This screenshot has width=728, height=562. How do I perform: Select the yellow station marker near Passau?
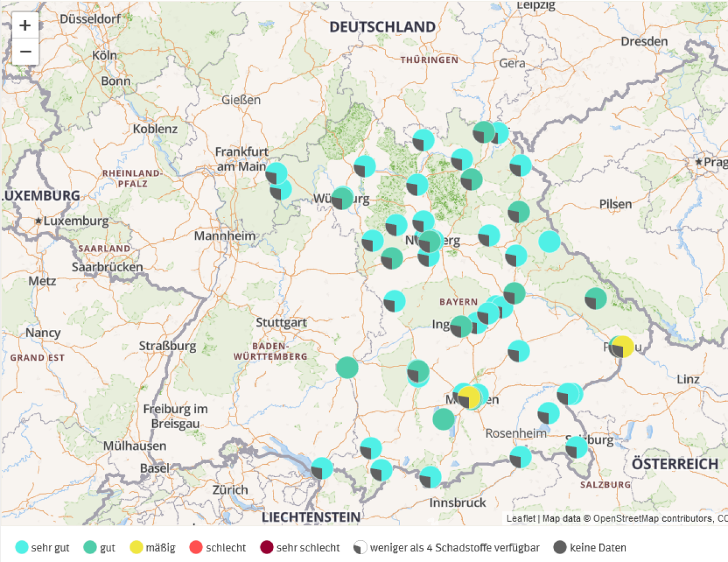[622, 347]
